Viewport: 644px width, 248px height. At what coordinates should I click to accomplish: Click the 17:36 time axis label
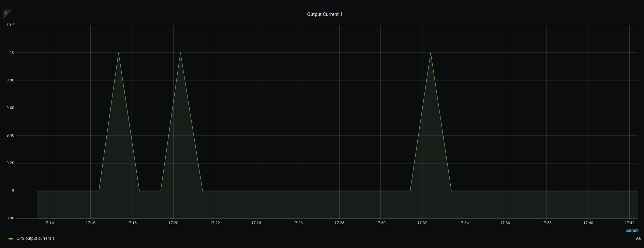point(505,223)
